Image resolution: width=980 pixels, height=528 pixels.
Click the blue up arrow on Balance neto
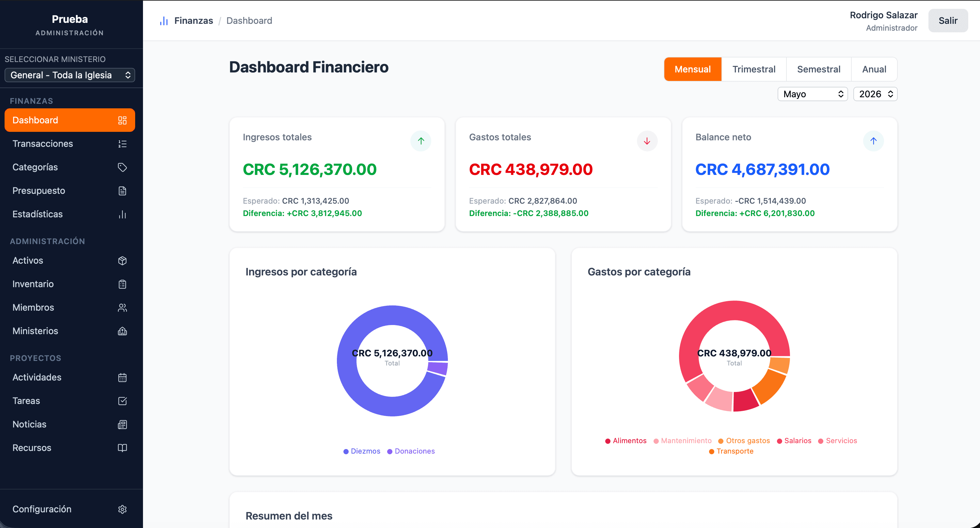pyautogui.click(x=873, y=141)
